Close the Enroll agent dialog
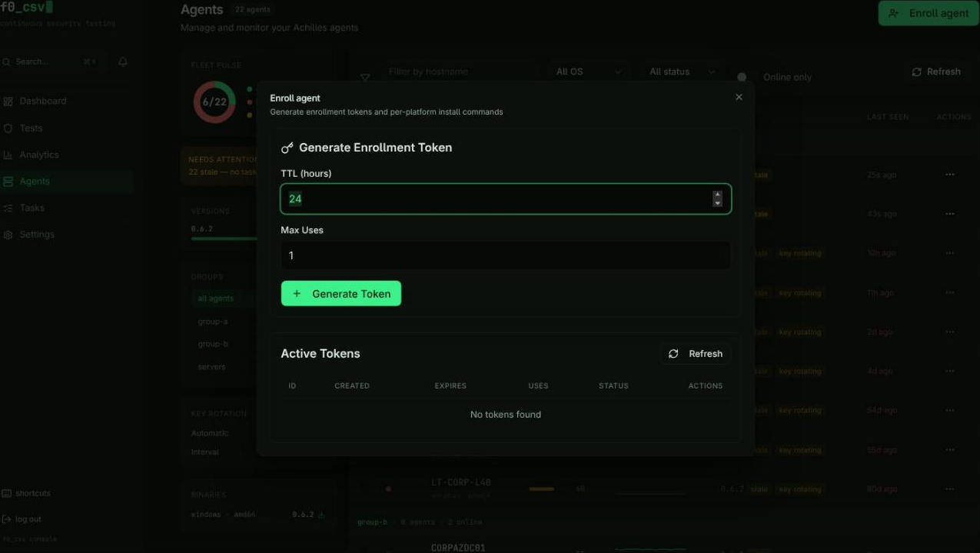Image resolution: width=980 pixels, height=553 pixels. coord(739,97)
